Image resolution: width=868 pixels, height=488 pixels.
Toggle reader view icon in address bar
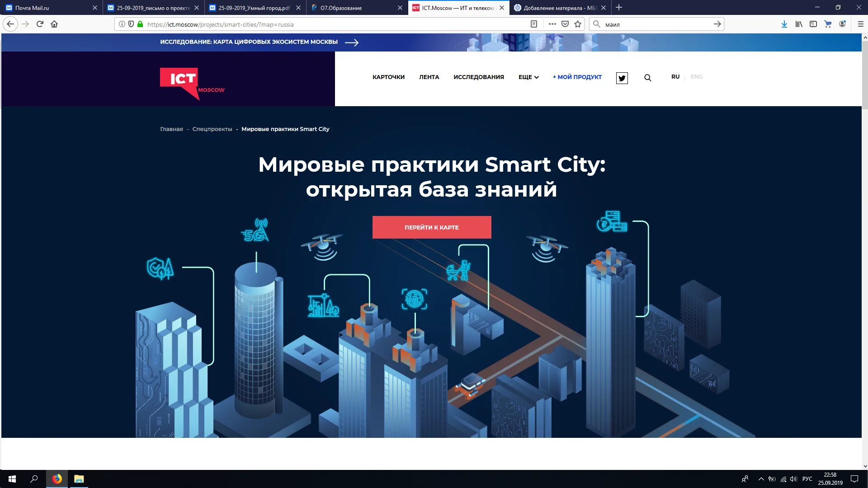pos(533,24)
